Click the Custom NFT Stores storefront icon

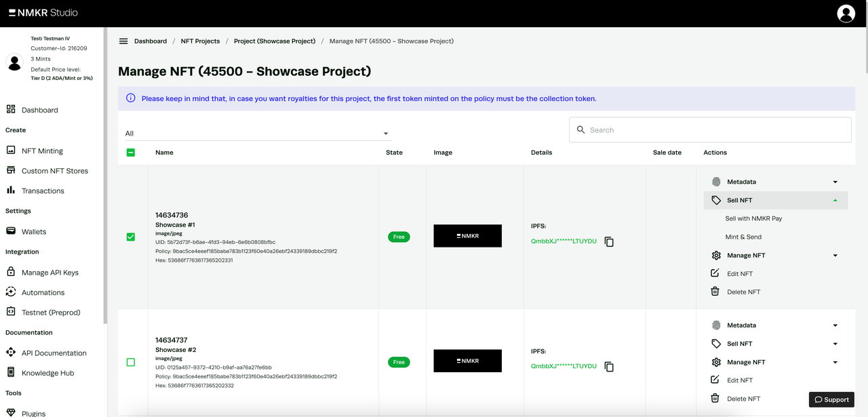11,170
